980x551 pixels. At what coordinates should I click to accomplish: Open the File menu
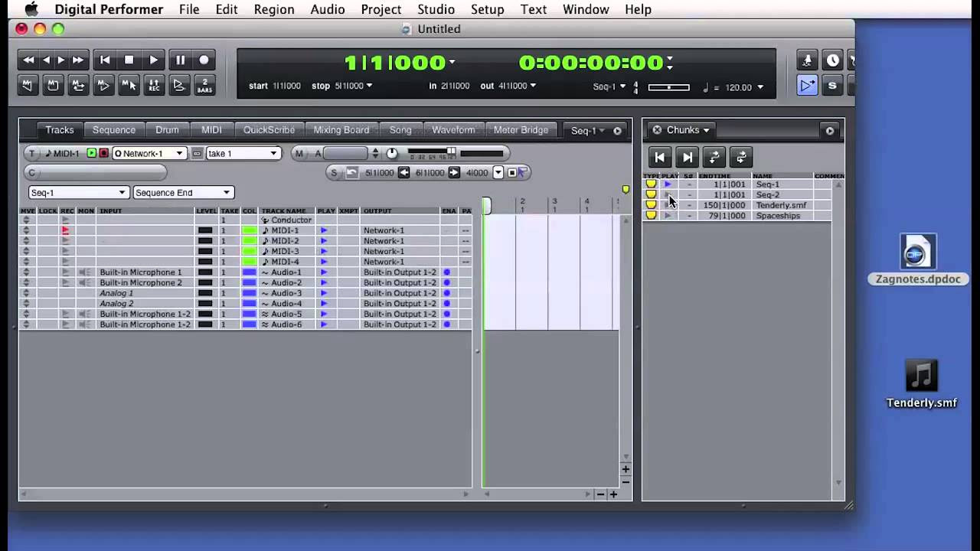coord(189,9)
